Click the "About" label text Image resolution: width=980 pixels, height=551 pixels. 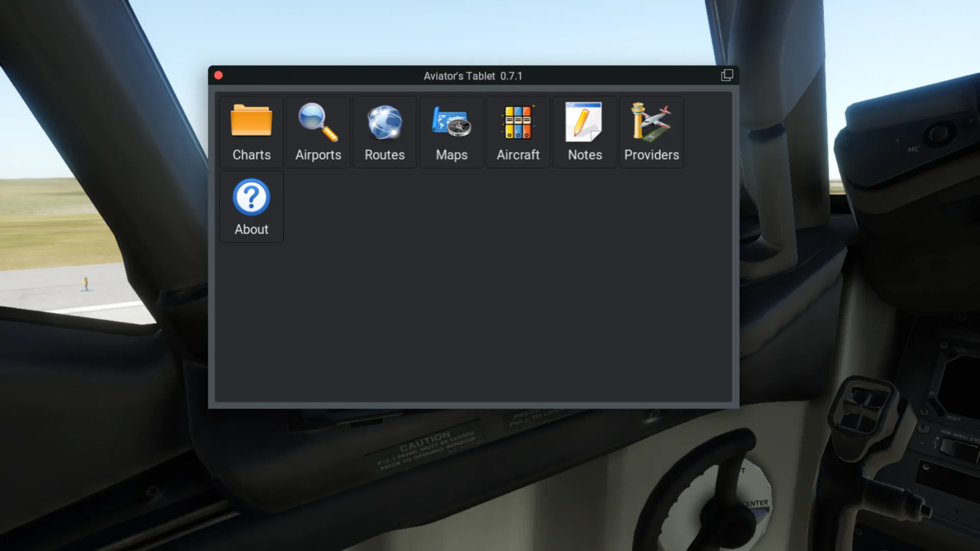point(251,229)
